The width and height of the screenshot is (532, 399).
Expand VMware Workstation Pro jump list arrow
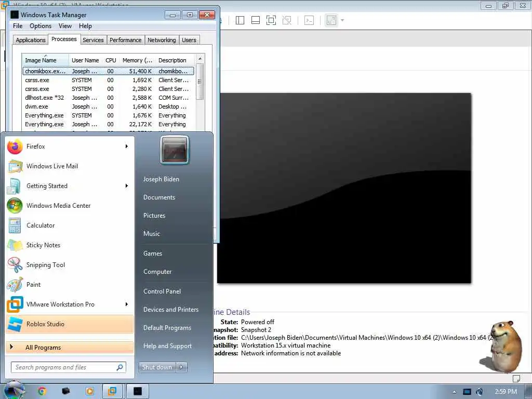point(127,304)
